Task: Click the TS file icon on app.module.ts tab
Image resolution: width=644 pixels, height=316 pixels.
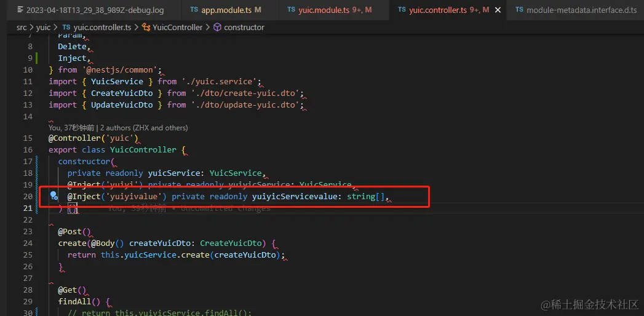Action: point(194,10)
